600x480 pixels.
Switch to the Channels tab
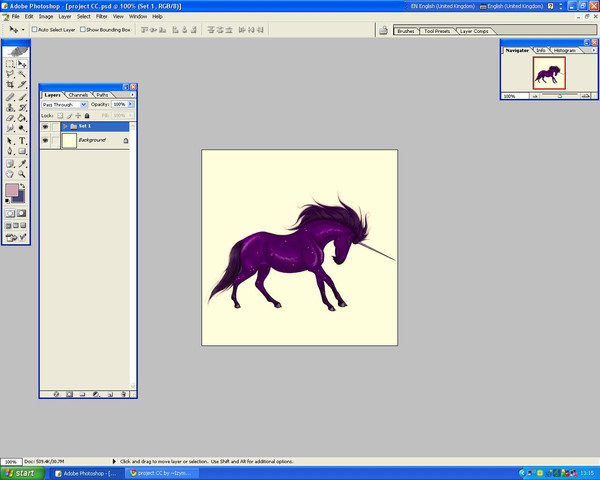(78, 94)
